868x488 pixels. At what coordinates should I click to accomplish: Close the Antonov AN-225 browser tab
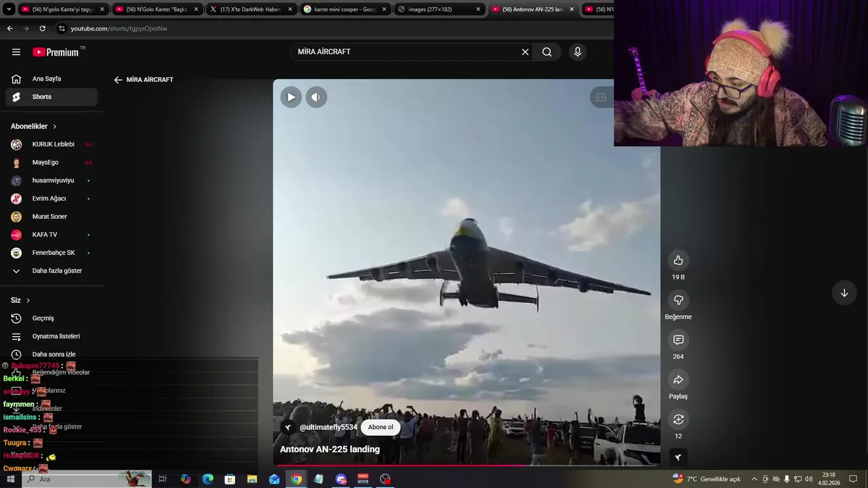tap(572, 9)
